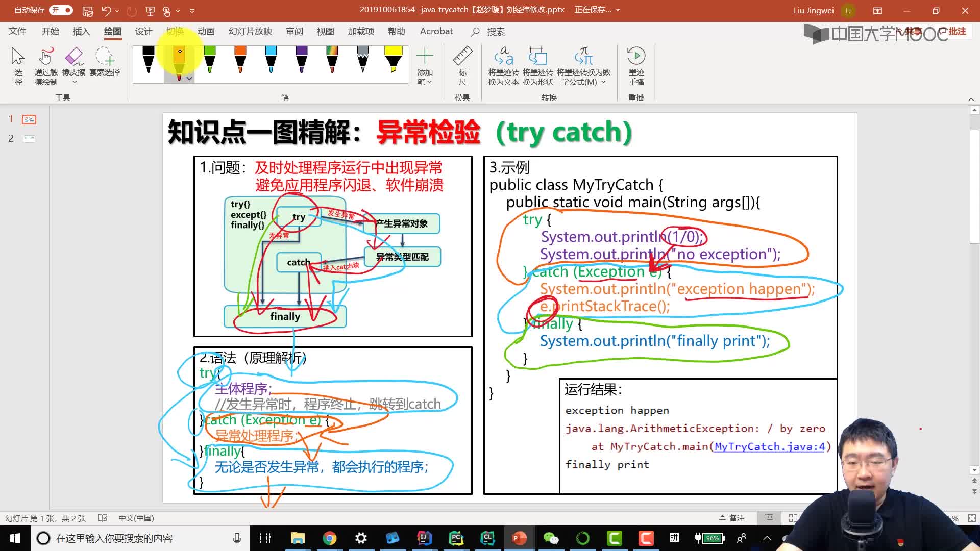Viewport: 980px width, 551px height.
Task: Click the Save icon in title bar
Action: click(x=88, y=11)
